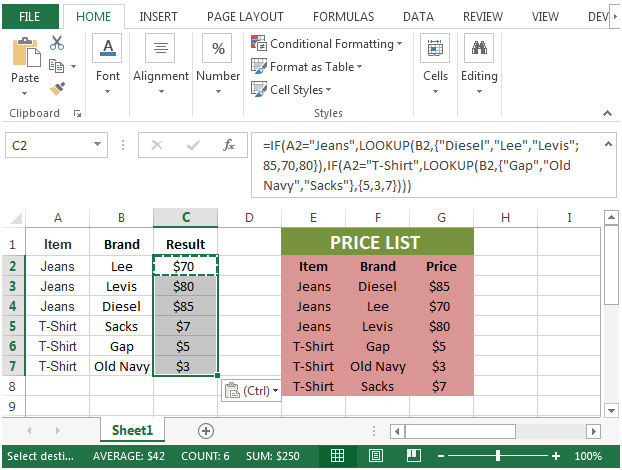Click the Paste clipboard icon
This screenshot has width=622, height=470.
(x=26, y=52)
